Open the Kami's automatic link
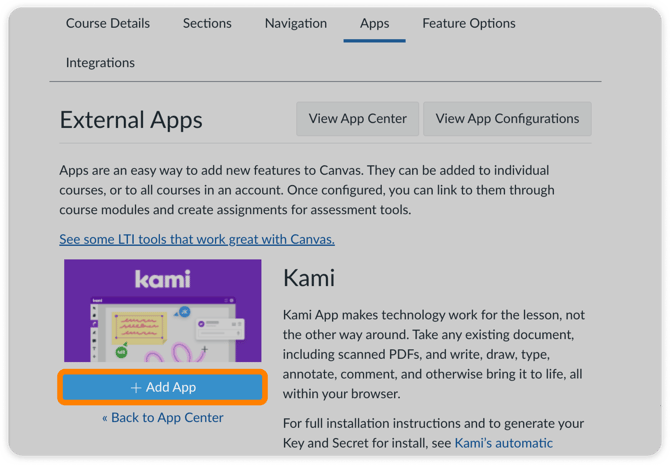This screenshot has height=465, width=670. coord(504,443)
